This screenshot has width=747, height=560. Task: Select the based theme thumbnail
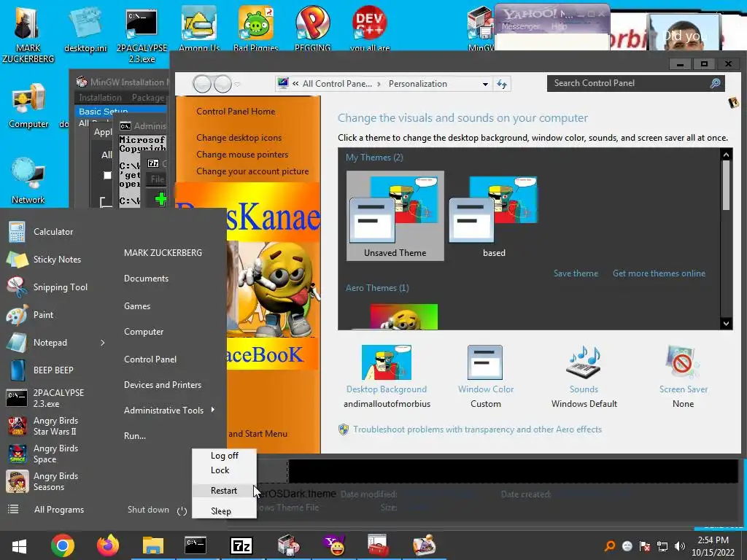pyautogui.click(x=494, y=216)
